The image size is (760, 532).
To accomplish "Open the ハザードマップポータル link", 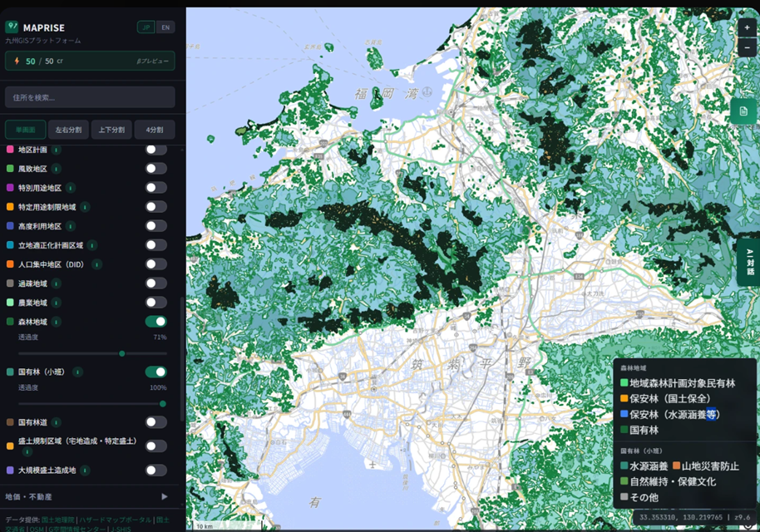I will click(116, 520).
